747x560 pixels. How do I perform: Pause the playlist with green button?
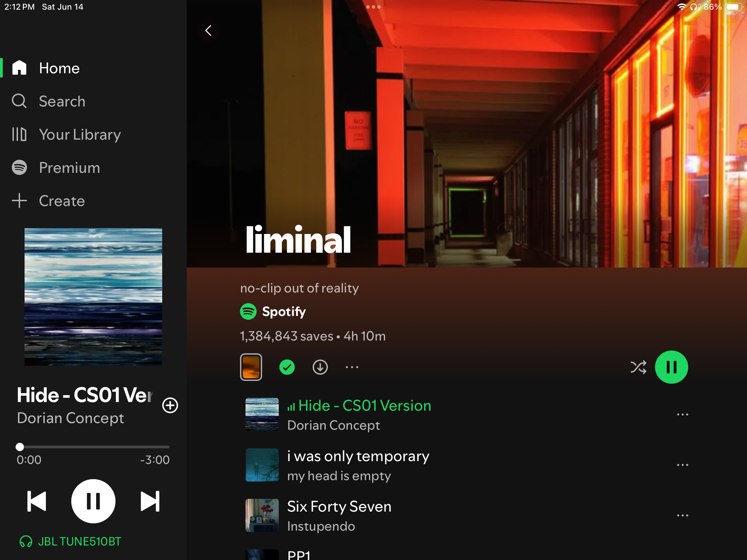tap(672, 367)
